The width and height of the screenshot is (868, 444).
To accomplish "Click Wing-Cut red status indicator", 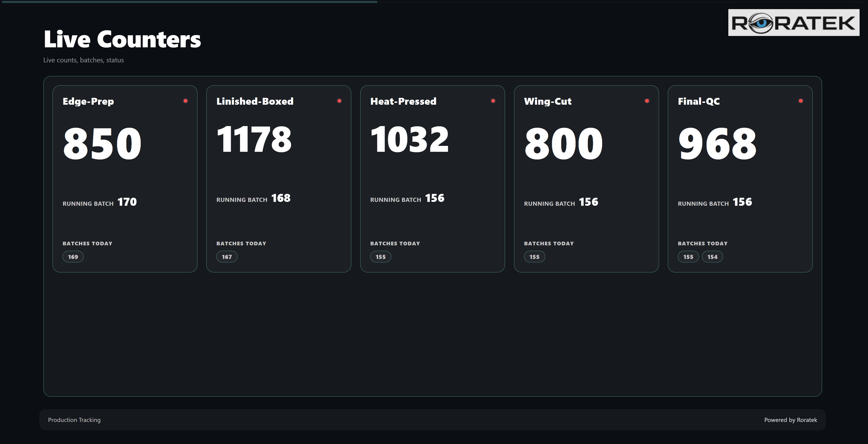I will click(647, 101).
